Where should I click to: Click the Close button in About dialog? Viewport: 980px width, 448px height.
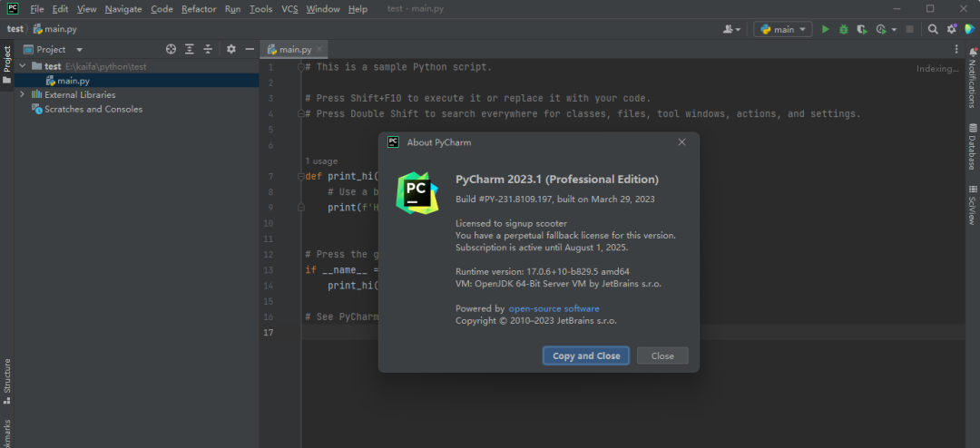[x=662, y=356]
